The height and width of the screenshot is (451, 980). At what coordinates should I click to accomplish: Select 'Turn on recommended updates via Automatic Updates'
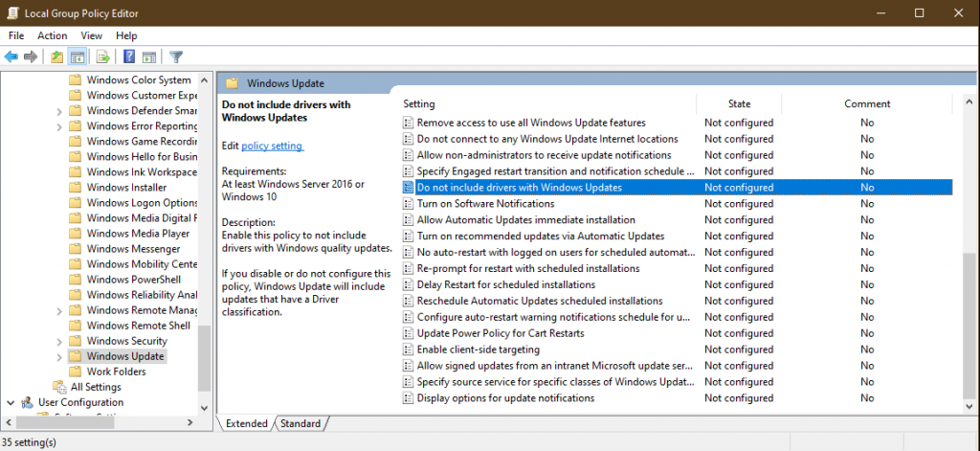pos(541,237)
